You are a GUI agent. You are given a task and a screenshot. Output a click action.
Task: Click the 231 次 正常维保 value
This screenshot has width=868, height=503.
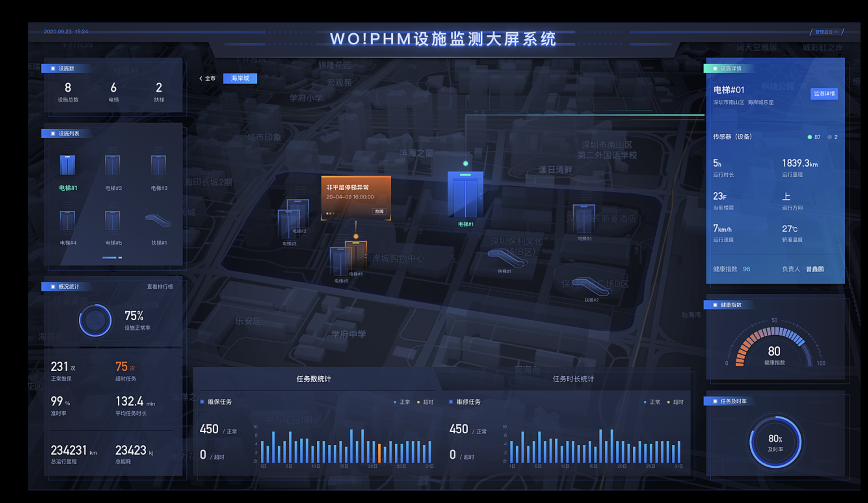[x=63, y=366]
